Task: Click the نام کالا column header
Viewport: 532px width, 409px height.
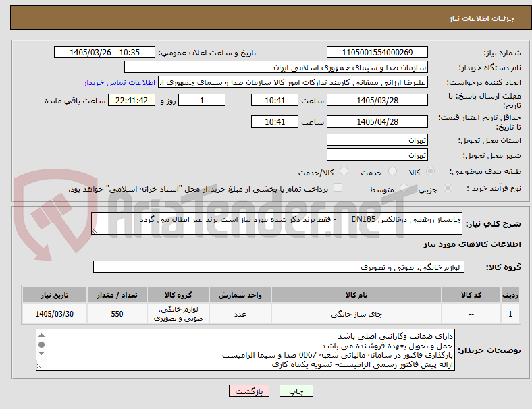Action: (356, 295)
